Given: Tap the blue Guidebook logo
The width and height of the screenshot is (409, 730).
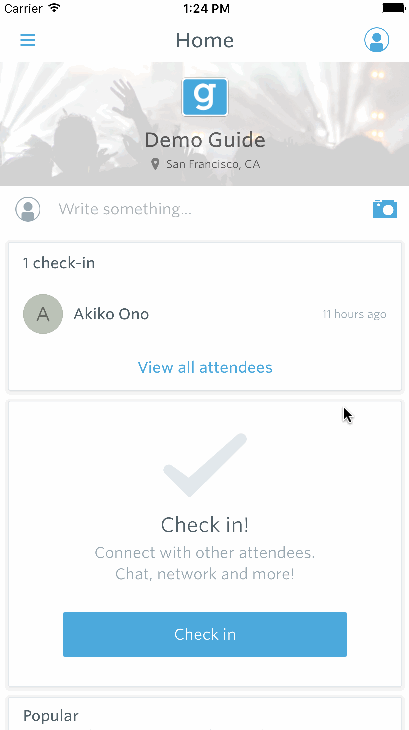Looking at the screenshot, I should click(205, 97).
